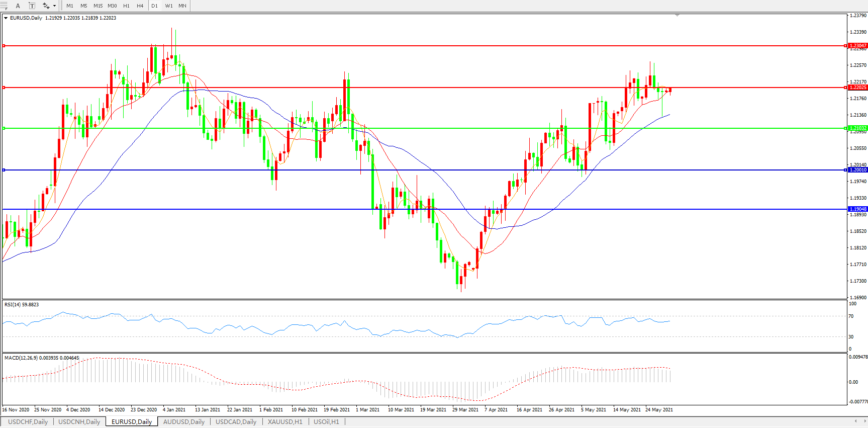This screenshot has width=868, height=428.
Task: Select the MN monthly timeframe
Action: [x=182, y=6]
